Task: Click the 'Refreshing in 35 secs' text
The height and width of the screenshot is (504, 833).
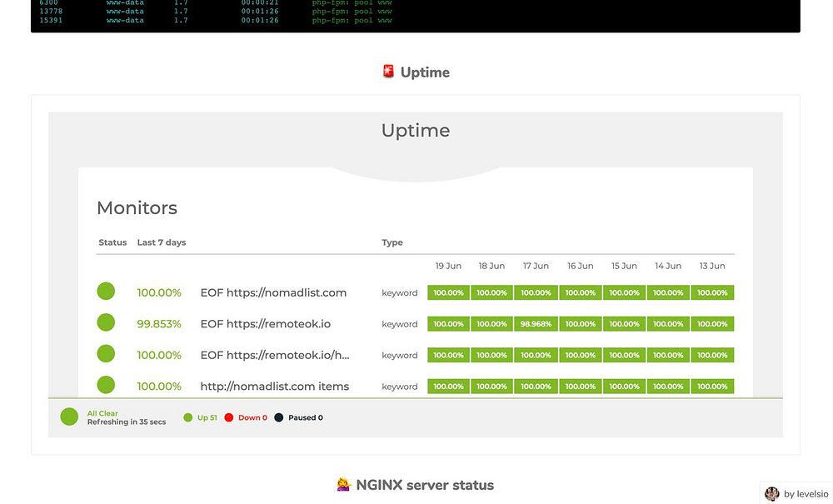Action: coord(127,422)
